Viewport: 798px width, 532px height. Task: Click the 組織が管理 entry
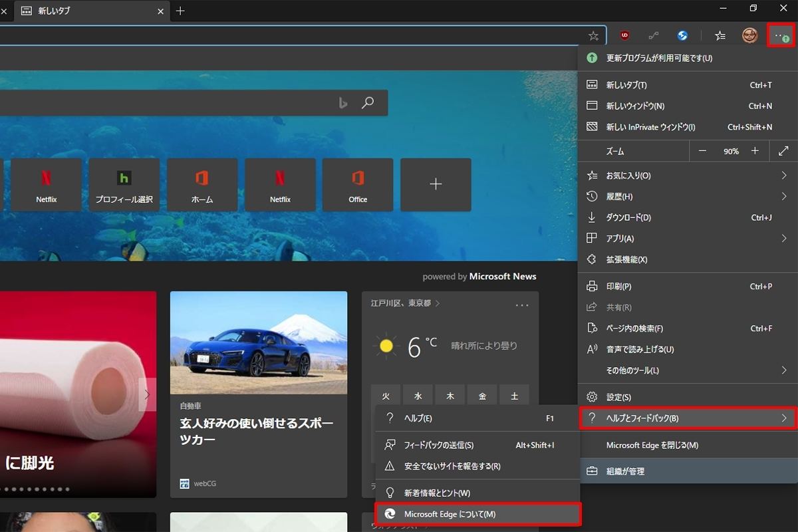point(688,471)
